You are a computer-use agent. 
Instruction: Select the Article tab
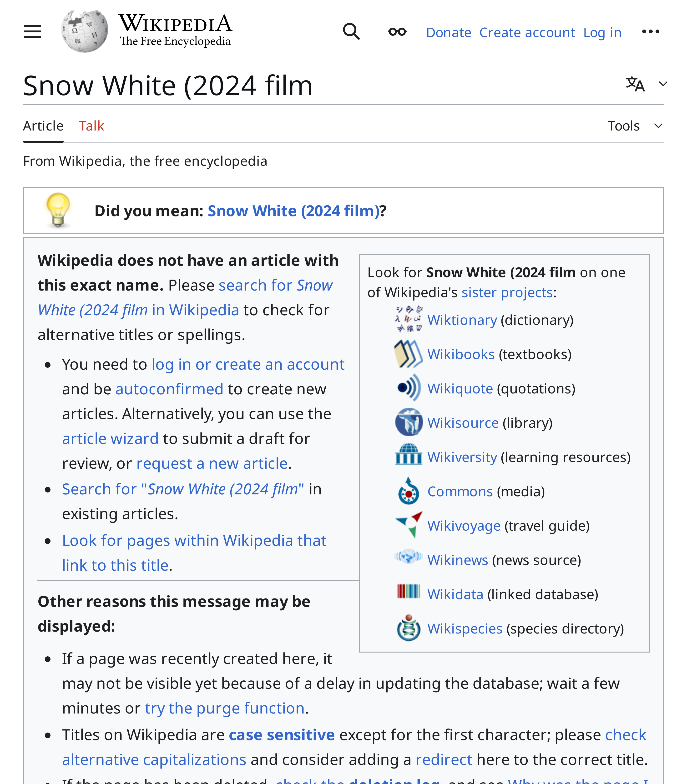[x=43, y=126]
